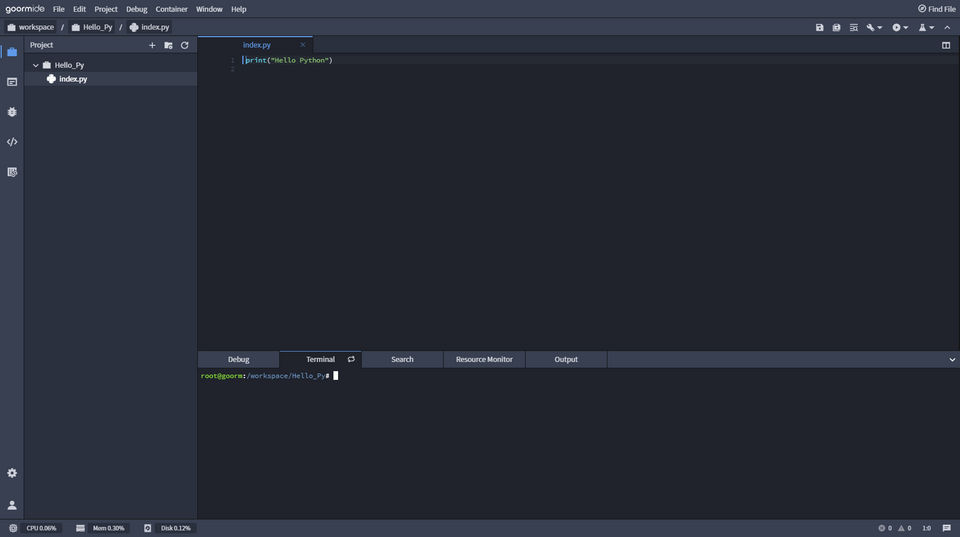Open user account icon in sidebar
Viewport: 960px width, 537px height.
tap(12, 505)
